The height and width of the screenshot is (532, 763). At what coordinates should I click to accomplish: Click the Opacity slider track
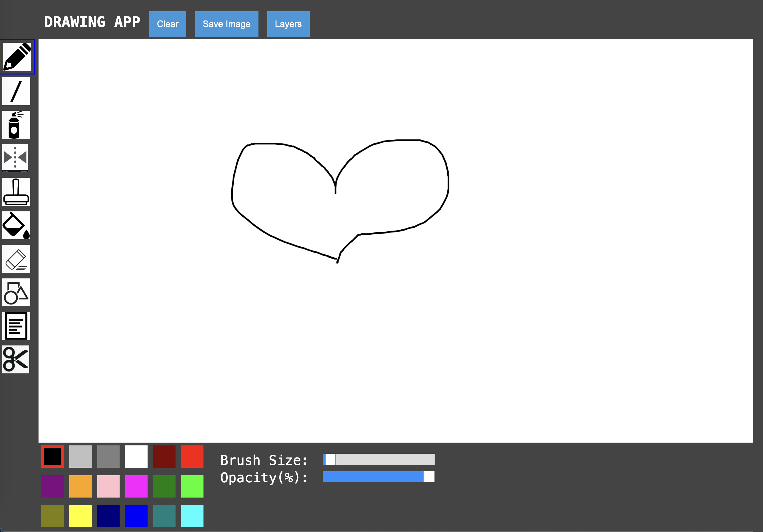click(x=378, y=477)
